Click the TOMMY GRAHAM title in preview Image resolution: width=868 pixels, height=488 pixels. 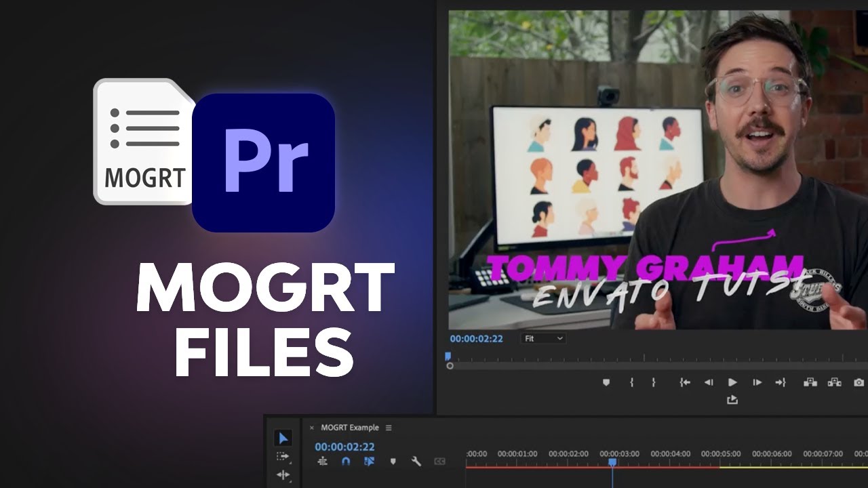646,267
